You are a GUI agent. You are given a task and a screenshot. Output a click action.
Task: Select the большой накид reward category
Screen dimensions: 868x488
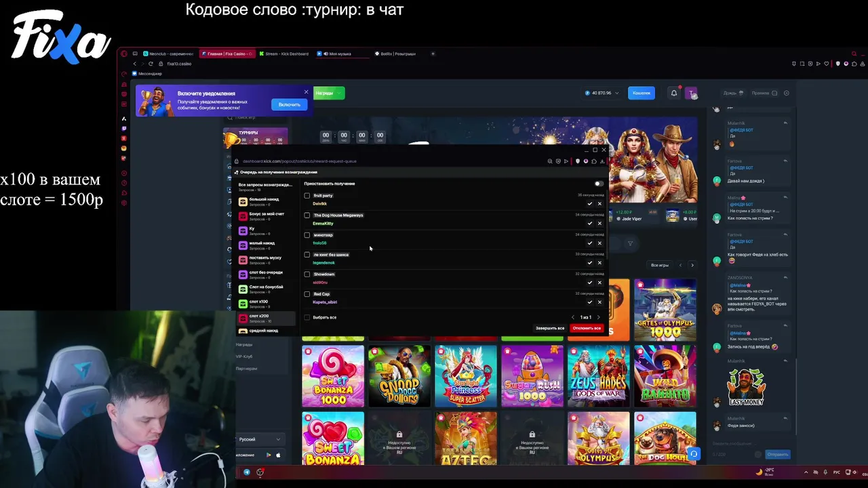pos(265,201)
